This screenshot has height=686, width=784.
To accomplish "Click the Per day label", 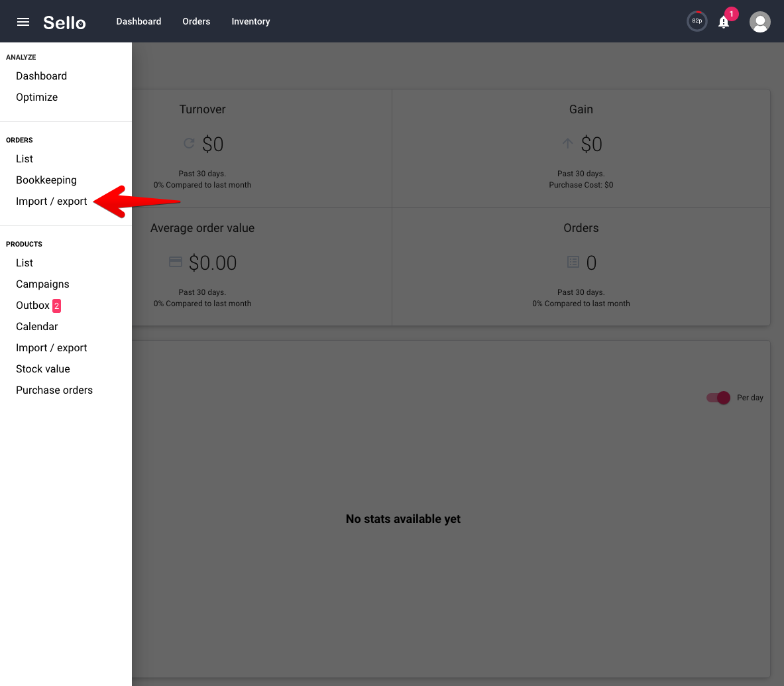I will point(750,398).
